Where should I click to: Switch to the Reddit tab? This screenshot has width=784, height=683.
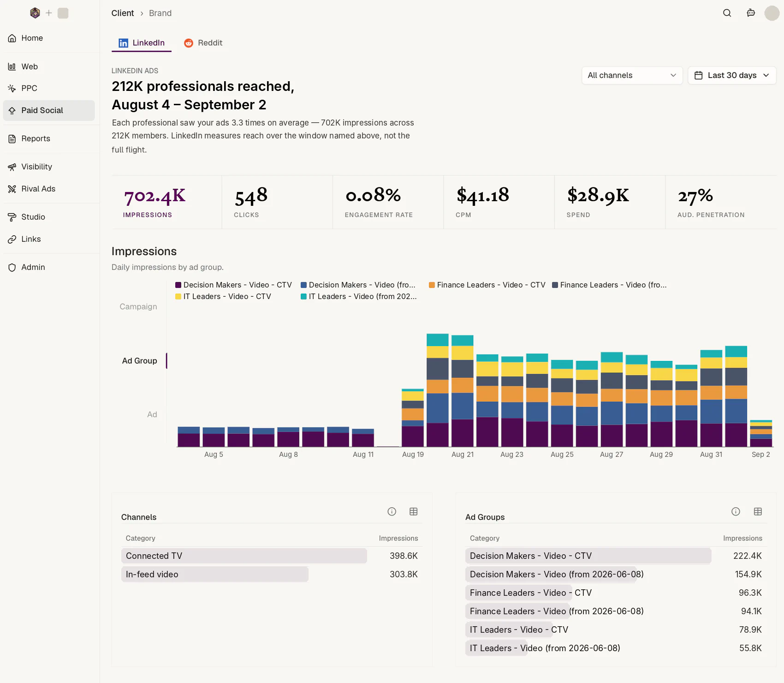click(203, 43)
